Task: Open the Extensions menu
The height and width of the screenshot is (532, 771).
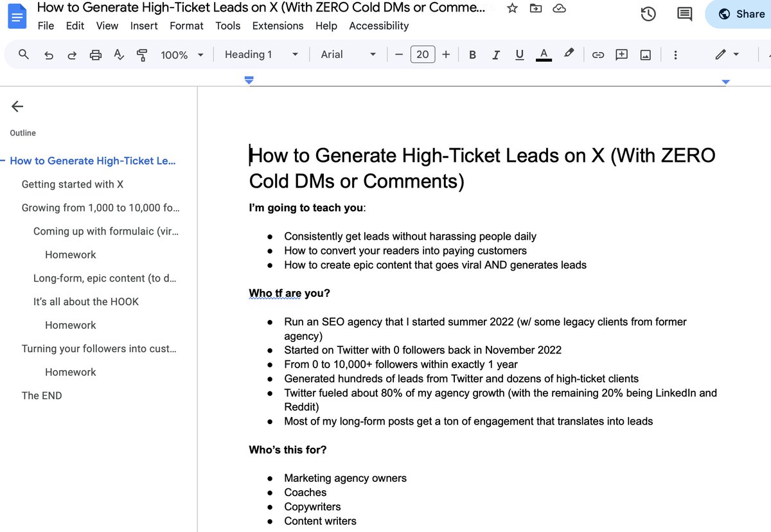Action: click(278, 26)
